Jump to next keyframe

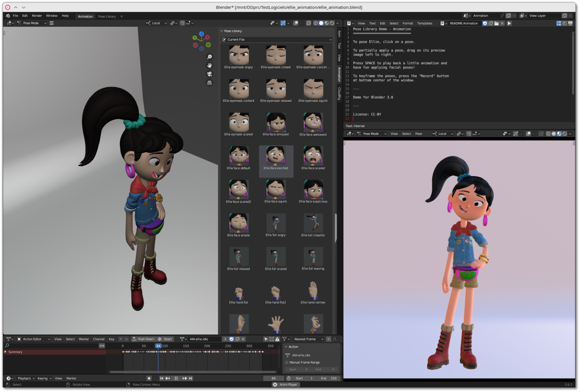[x=184, y=378]
